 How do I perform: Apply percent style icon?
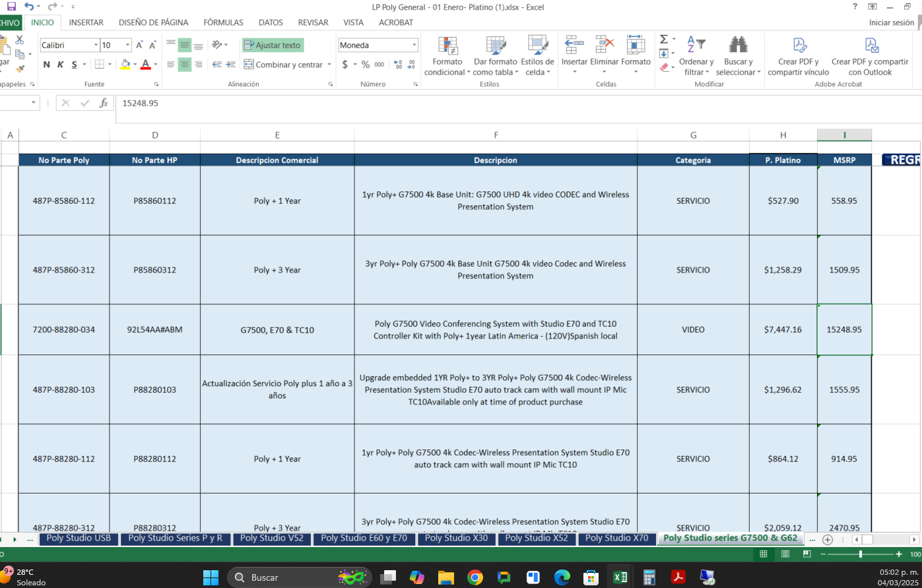[x=366, y=65]
